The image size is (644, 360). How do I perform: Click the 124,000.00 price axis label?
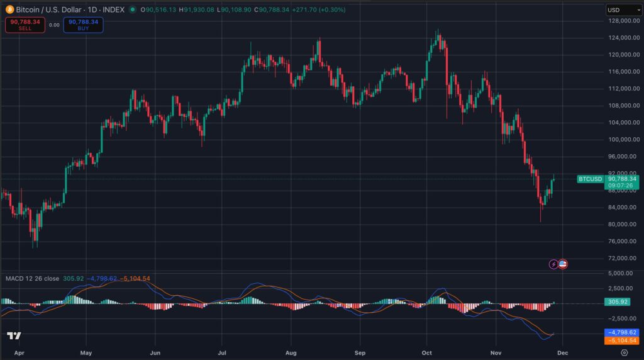tap(624, 37)
